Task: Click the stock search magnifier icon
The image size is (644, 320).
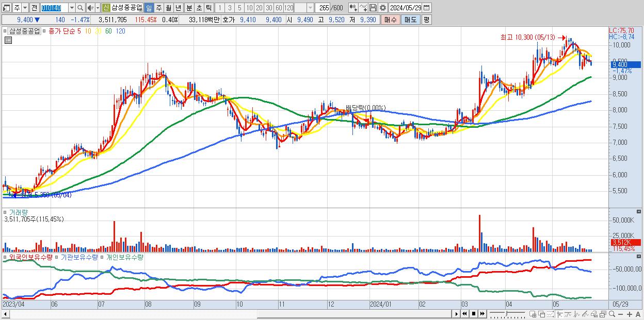Action: click(x=81, y=8)
